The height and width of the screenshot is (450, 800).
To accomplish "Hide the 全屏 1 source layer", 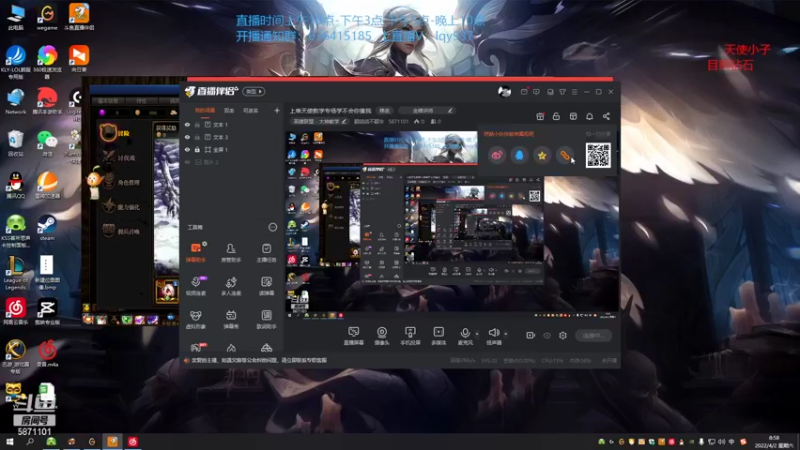I will pyautogui.click(x=187, y=149).
